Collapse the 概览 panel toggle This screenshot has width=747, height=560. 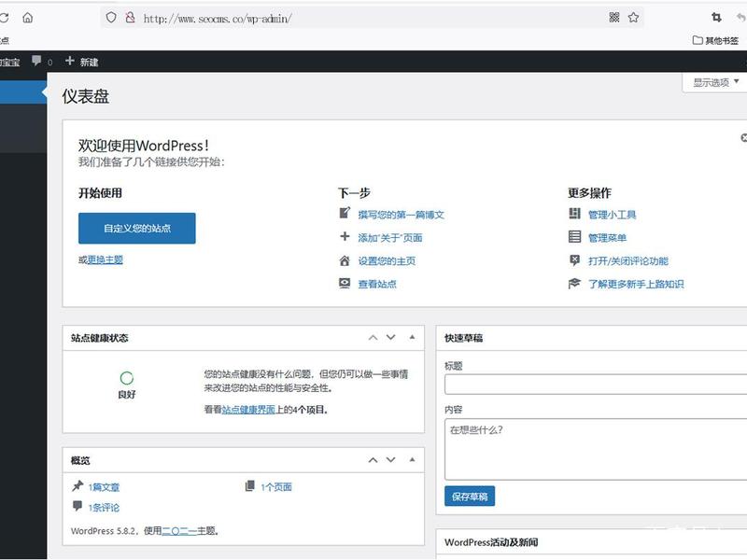click(412, 459)
